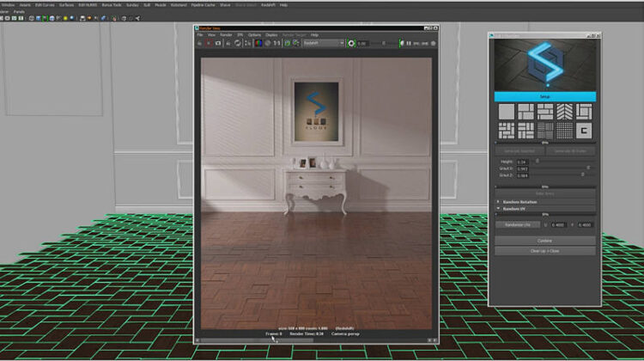Click the gamma half-circle icon in Render View
This screenshot has height=361, width=644.
[402, 43]
